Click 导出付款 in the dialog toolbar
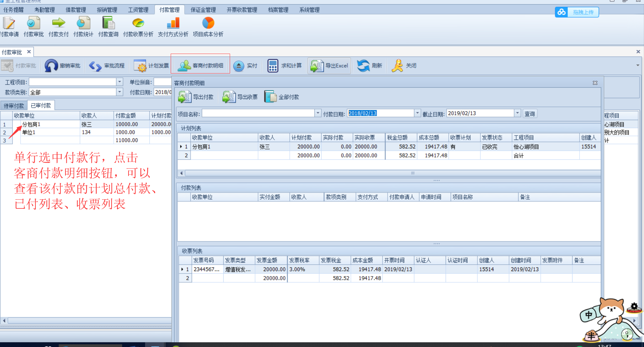 click(x=196, y=97)
